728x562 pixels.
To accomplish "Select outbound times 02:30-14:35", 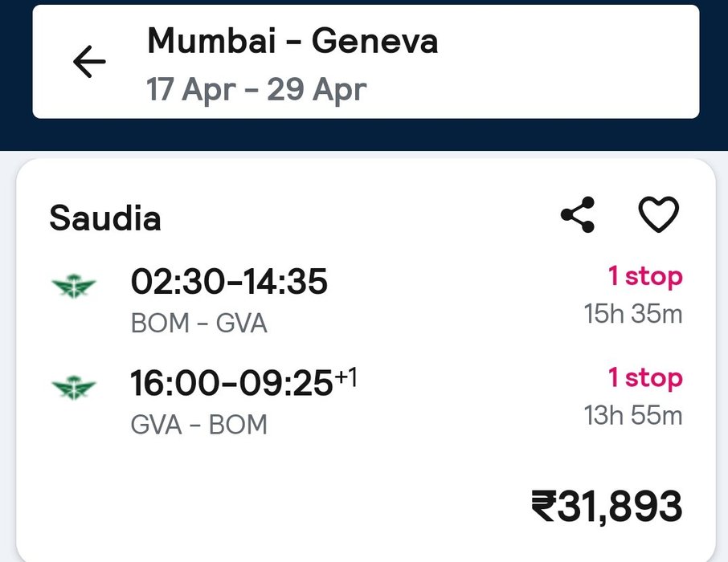I will click(x=229, y=283).
